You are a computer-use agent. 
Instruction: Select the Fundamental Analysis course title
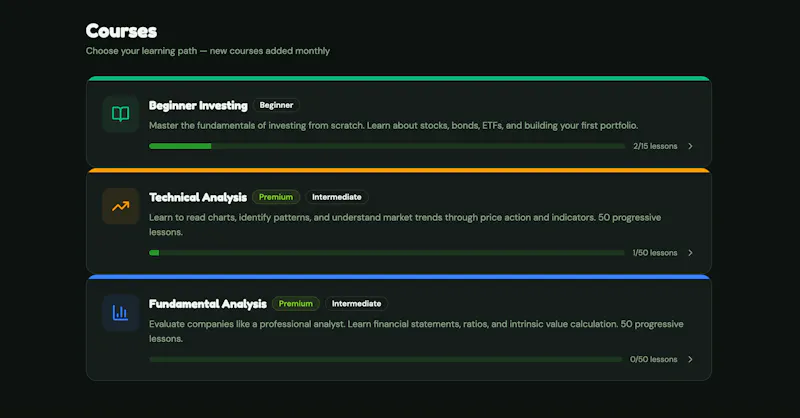(208, 304)
